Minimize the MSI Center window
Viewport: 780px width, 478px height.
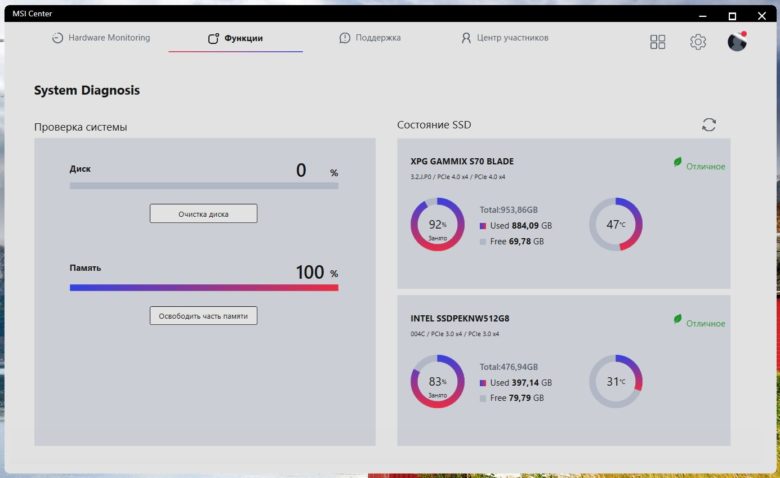tap(702, 16)
